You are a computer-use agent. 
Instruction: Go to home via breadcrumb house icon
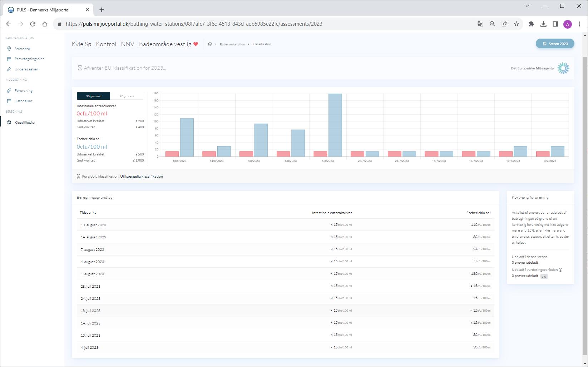[x=210, y=44]
